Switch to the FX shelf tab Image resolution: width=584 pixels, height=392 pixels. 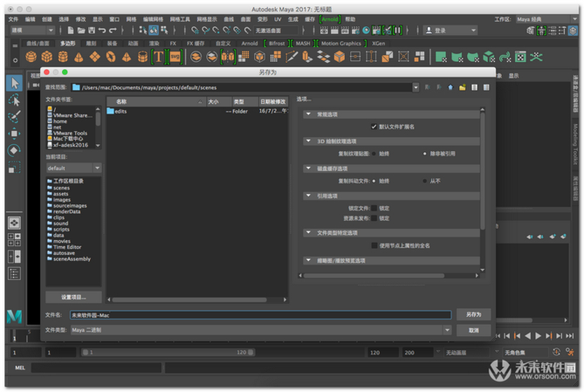click(173, 43)
